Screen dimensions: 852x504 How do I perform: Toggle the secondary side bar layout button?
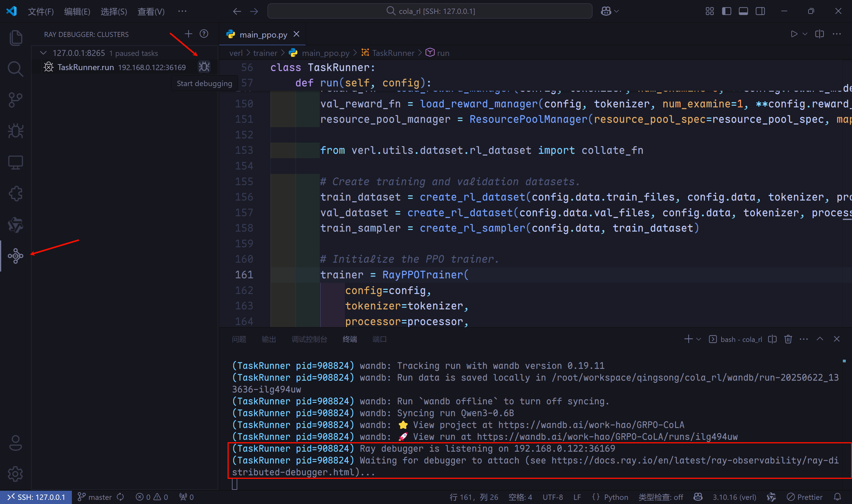point(760,11)
